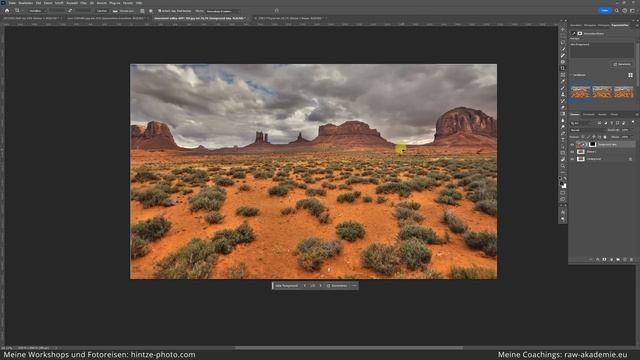This screenshot has width=640, height=360.
Task: Open the workspace switcher at top right
Action: [632, 10]
